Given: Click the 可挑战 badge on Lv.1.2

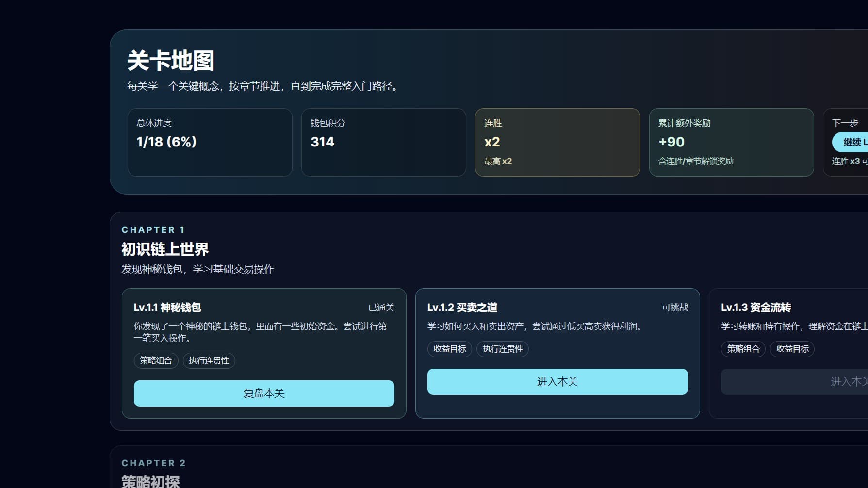Looking at the screenshot, I should [675, 307].
